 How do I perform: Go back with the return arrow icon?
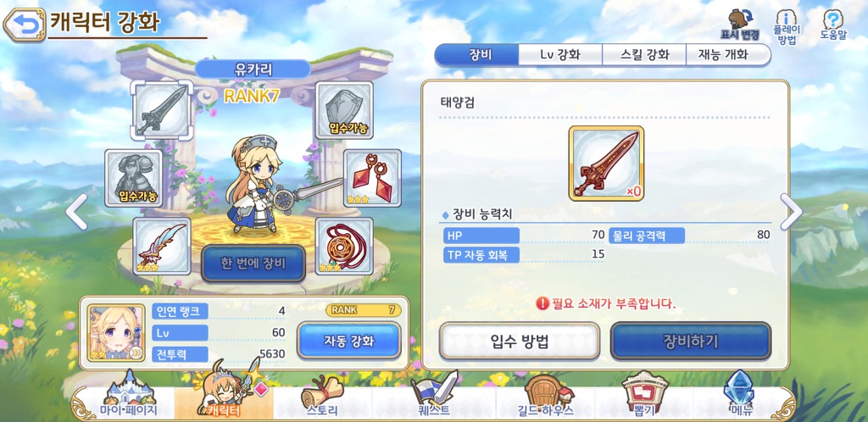coord(25,25)
